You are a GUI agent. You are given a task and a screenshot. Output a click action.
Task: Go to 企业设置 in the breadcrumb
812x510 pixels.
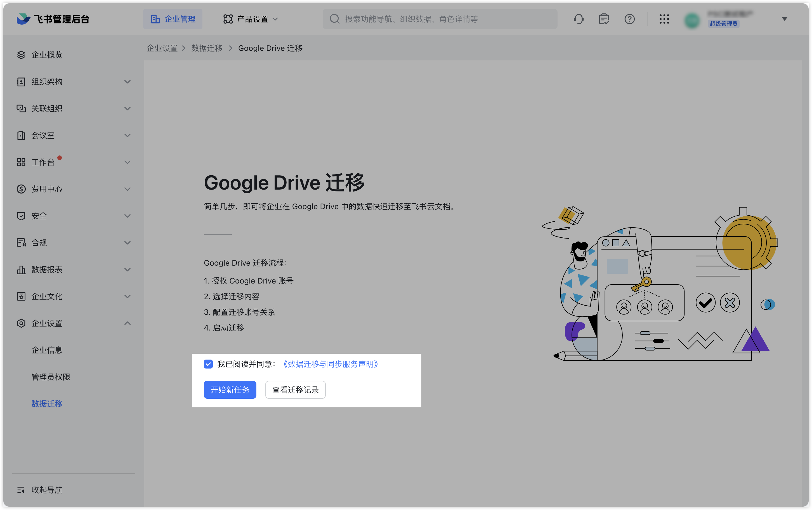tap(162, 48)
